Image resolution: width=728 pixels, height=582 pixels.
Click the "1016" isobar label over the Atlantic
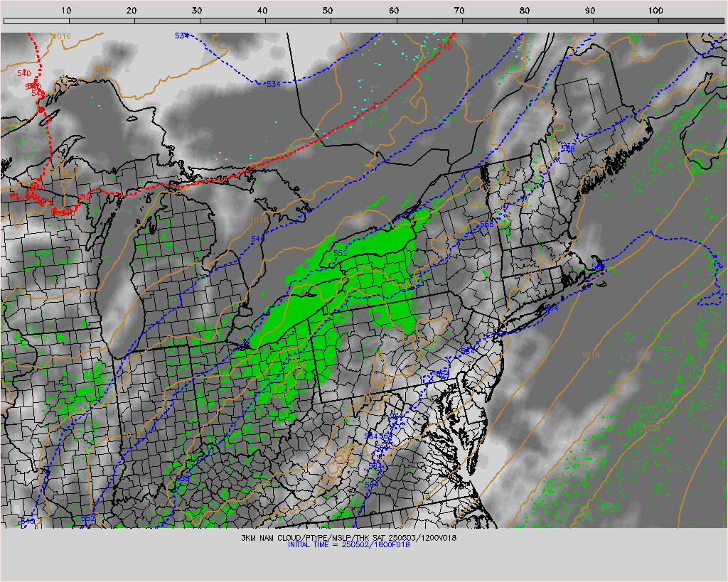coord(591,355)
